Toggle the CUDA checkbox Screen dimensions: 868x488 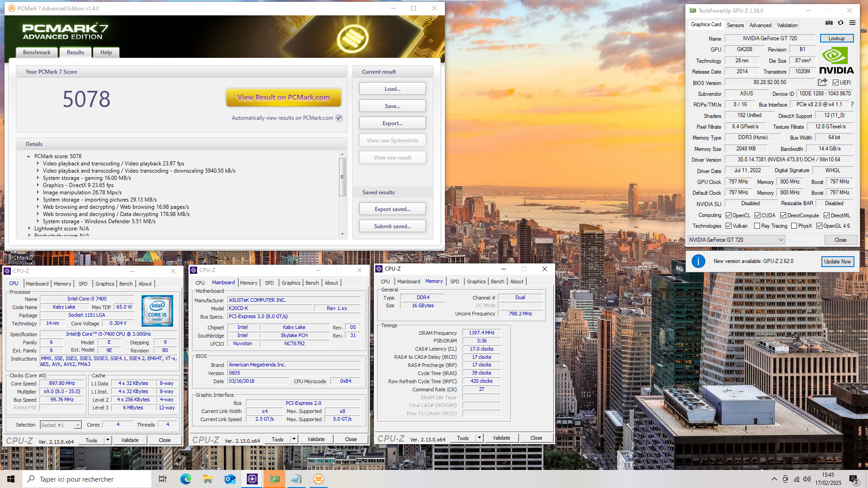coord(757,216)
